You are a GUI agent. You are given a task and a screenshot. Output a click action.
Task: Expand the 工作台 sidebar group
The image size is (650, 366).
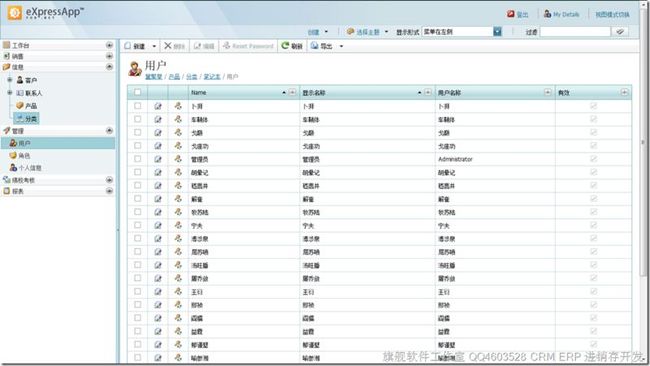(x=109, y=45)
